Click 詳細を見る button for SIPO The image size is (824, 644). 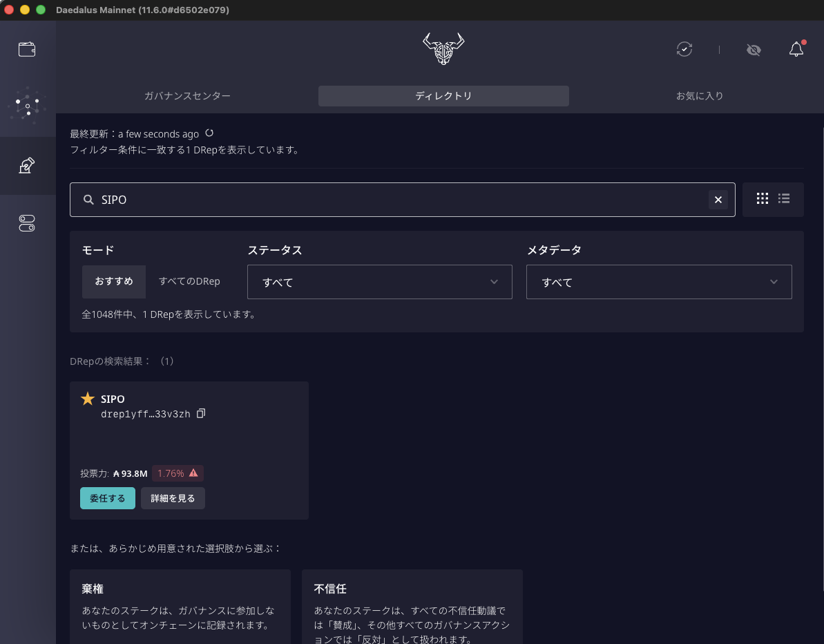click(x=173, y=498)
